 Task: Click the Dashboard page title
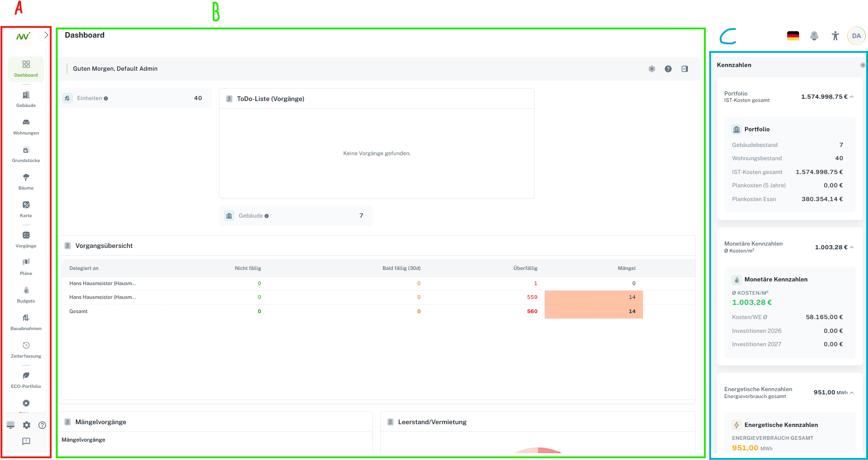pyautogui.click(x=85, y=35)
